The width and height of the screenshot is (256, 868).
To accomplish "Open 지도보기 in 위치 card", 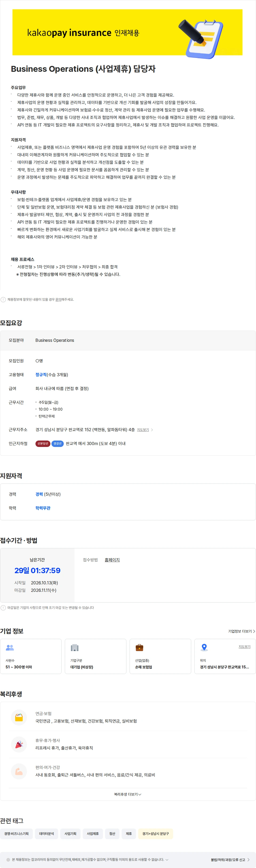I will (245, 647).
